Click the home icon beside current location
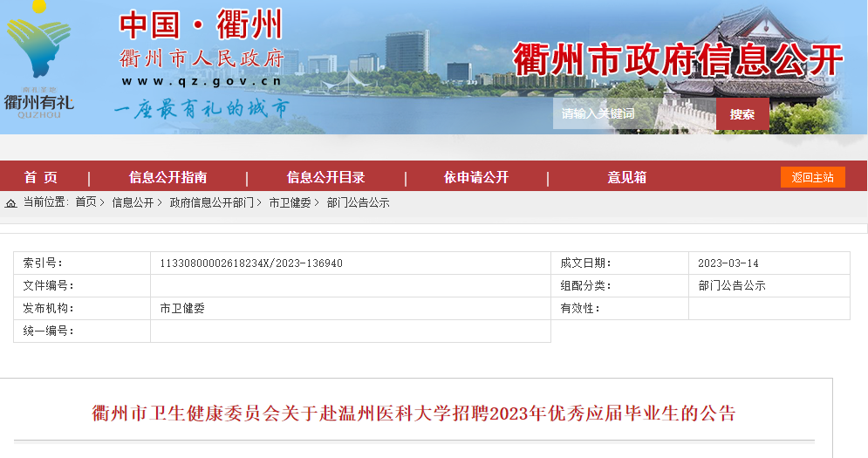The height and width of the screenshot is (458, 868). click(11, 203)
